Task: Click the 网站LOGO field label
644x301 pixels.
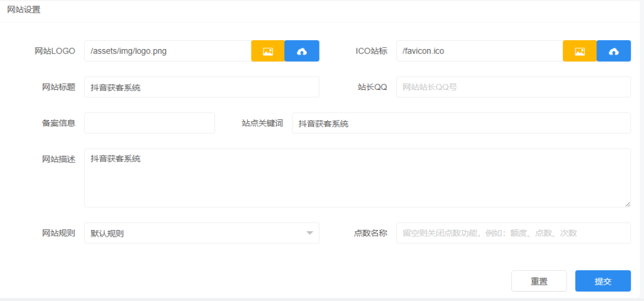Action: [x=55, y=51]
